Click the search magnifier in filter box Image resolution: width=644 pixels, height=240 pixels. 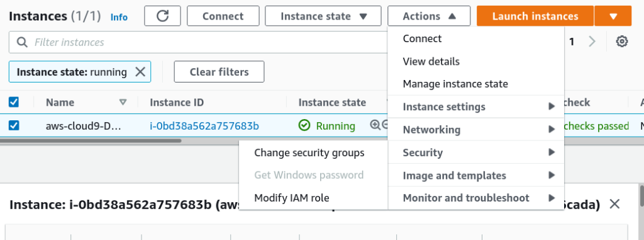tap(22, 42)
